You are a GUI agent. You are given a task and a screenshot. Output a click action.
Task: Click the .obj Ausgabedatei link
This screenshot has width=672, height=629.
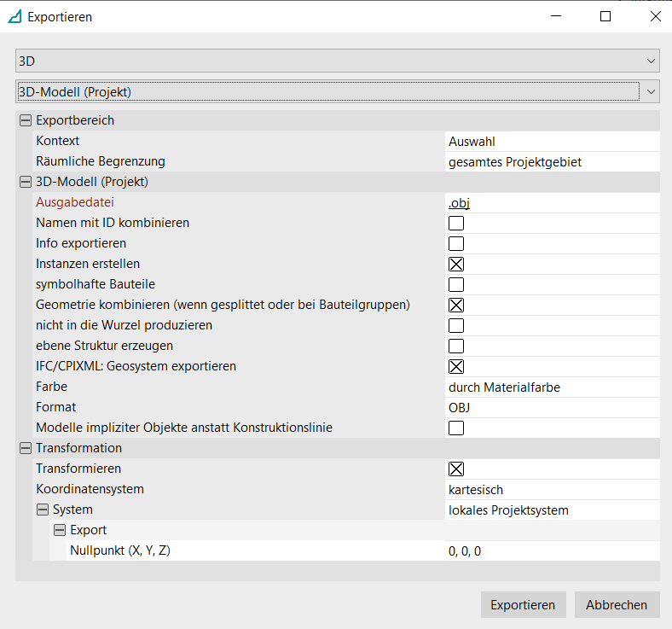(x=460, y=202)
